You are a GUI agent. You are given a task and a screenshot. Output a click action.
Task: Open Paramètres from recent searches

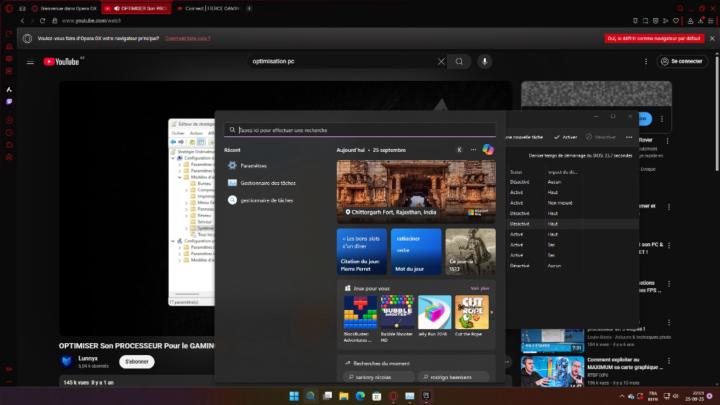click(x=253, y=166)
